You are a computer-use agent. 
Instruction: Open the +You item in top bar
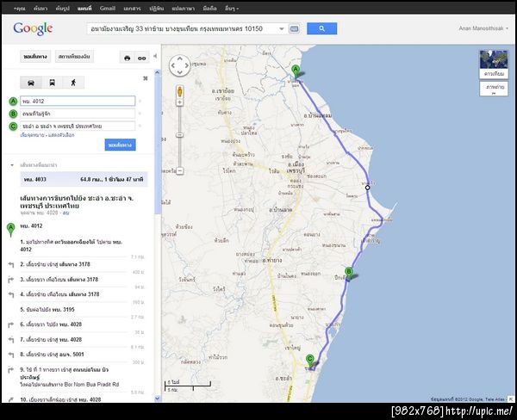[20, 9]
